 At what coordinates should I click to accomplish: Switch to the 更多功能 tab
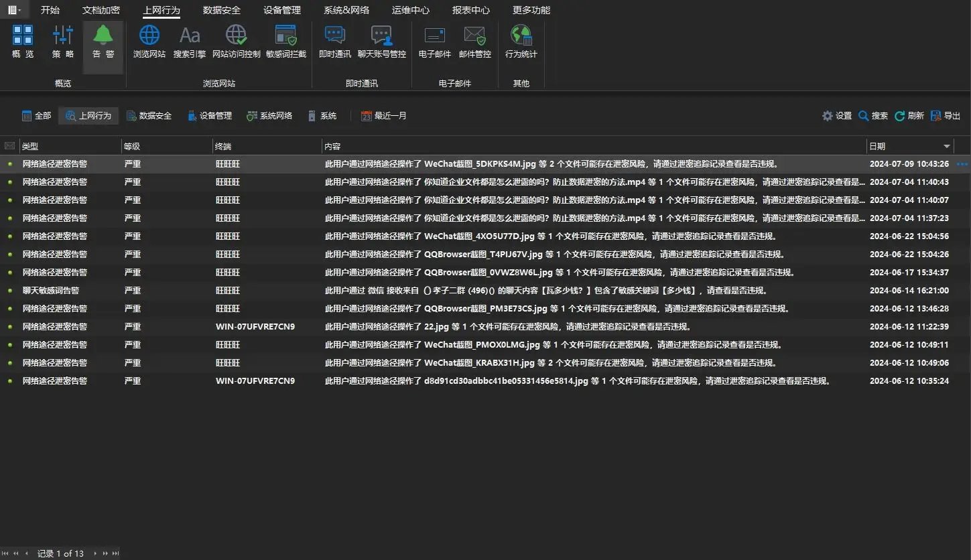(531, 10)
